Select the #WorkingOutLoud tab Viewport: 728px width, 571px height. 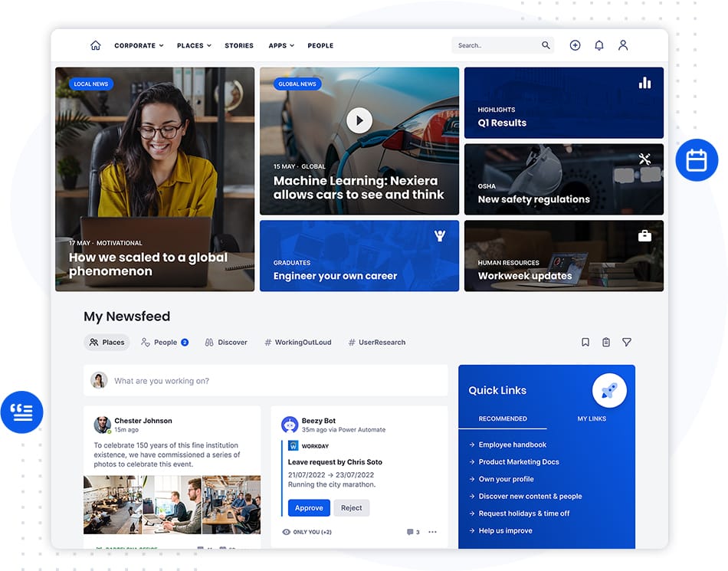click(298, 342)
